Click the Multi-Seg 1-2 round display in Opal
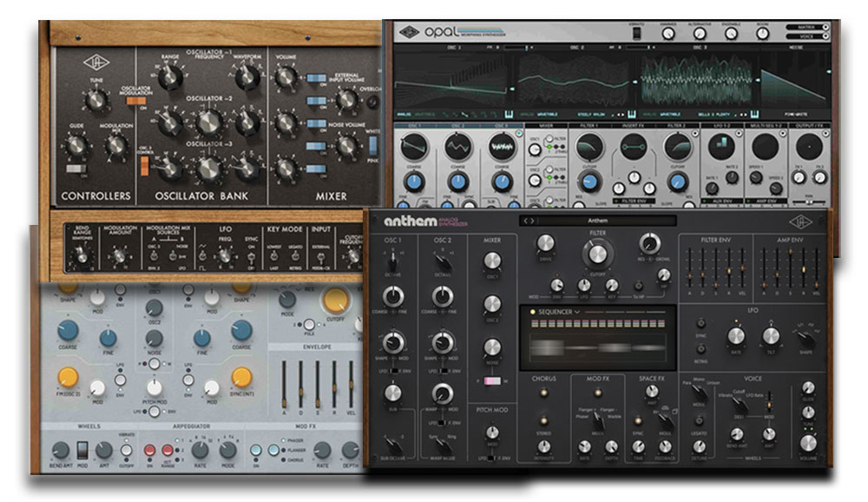 pos(766,147)
